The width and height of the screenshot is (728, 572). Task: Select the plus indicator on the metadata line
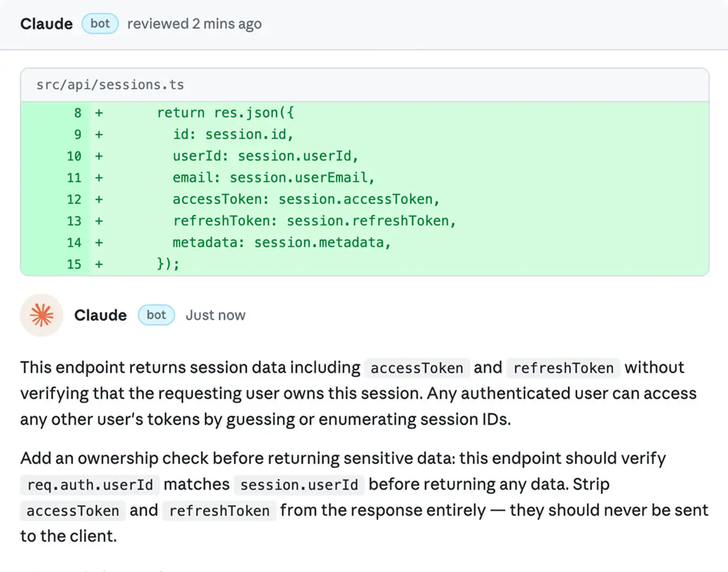click(x=99, y=243)
